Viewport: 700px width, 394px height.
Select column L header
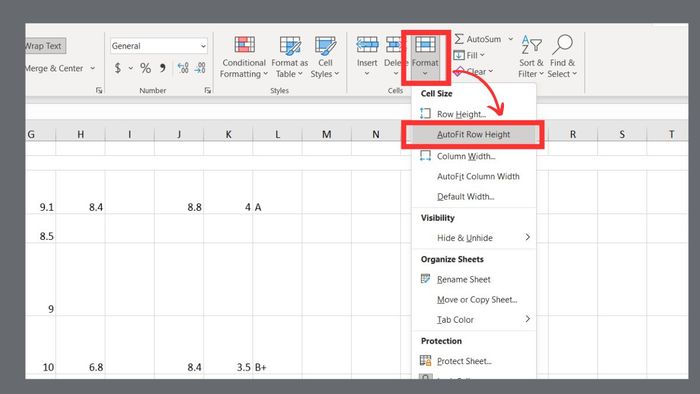click(x=277, y=134)
